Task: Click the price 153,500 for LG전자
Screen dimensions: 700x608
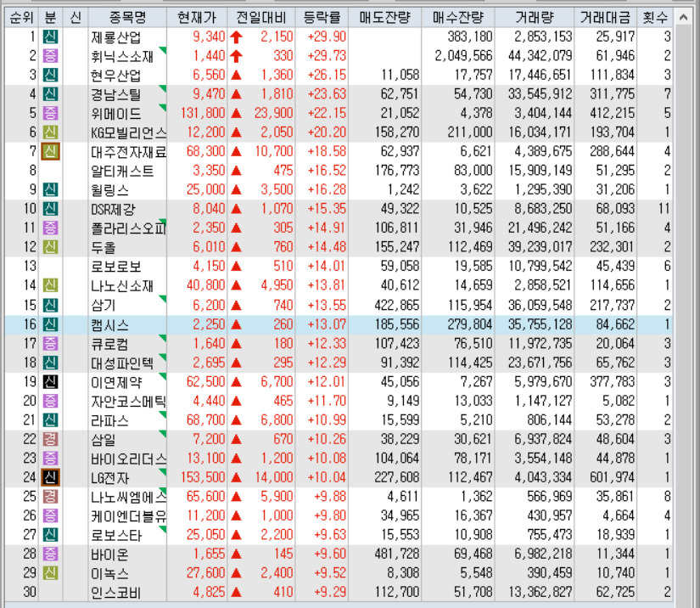Action: click(x=203, y=477)
